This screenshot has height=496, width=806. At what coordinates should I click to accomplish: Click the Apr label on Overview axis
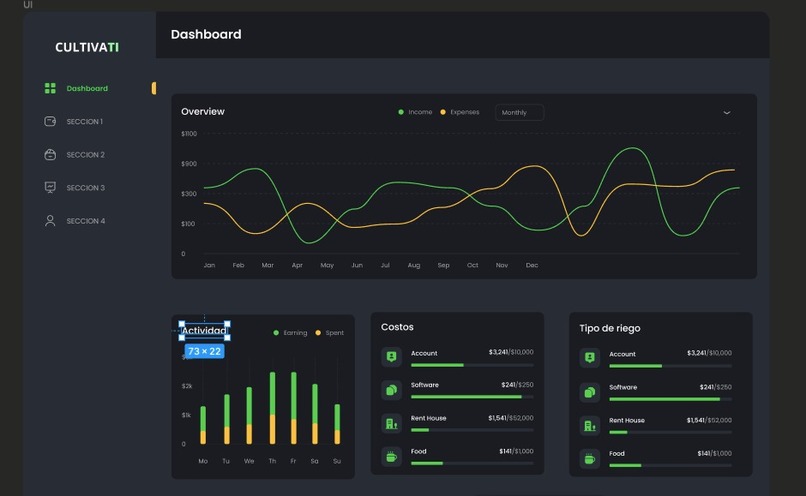click(x=297, y=265)
